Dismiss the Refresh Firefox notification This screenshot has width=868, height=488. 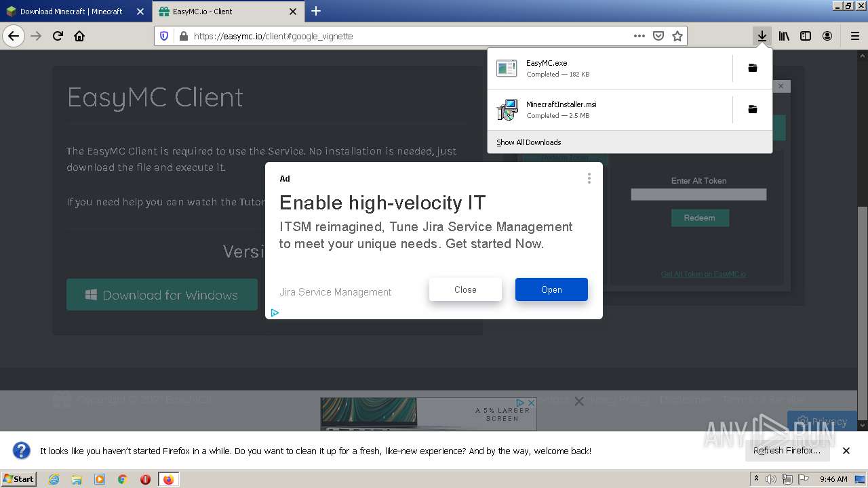846,451
